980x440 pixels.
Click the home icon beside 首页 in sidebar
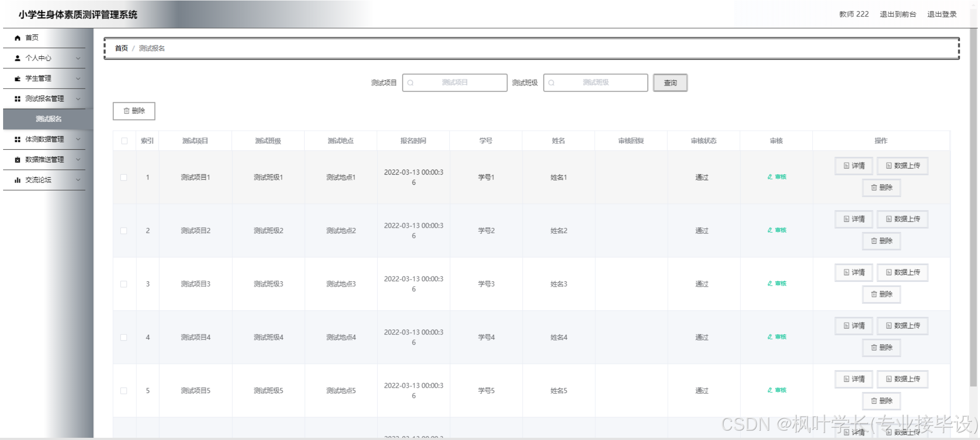tap(17, 38)
